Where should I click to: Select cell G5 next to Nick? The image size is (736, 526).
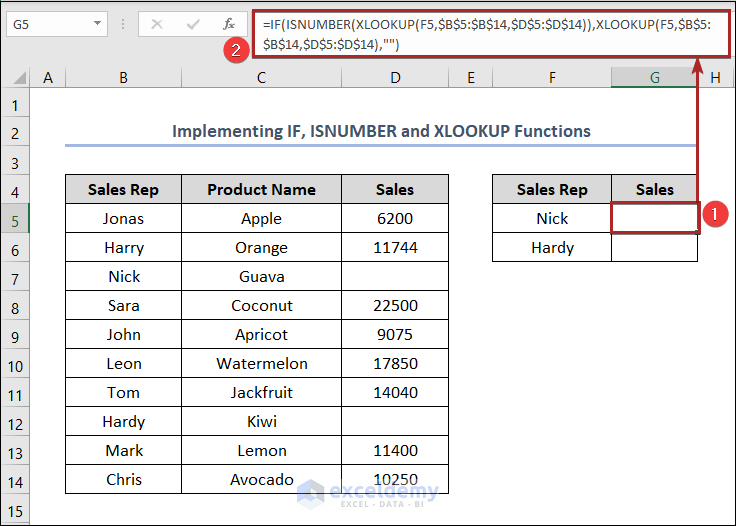(654, 219)
